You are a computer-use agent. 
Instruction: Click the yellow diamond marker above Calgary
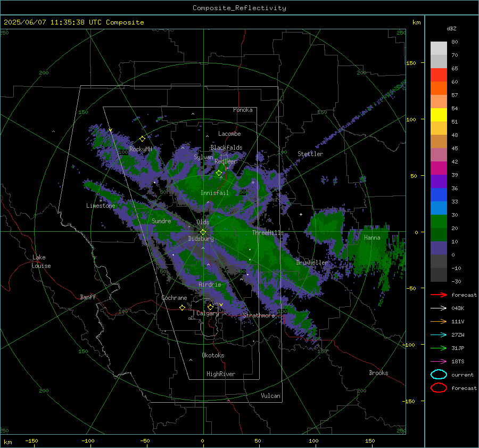tap(210, 307)
